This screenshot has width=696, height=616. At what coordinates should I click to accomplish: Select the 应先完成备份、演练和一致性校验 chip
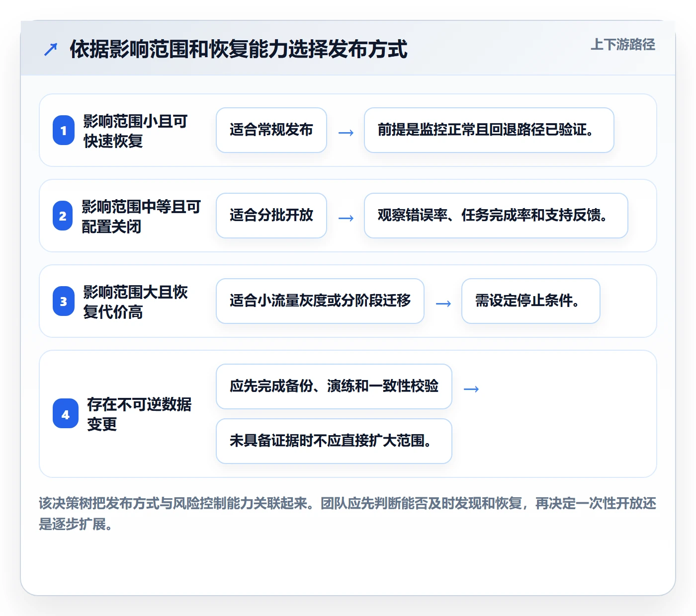pyautogui.click(x=334, y=386)
